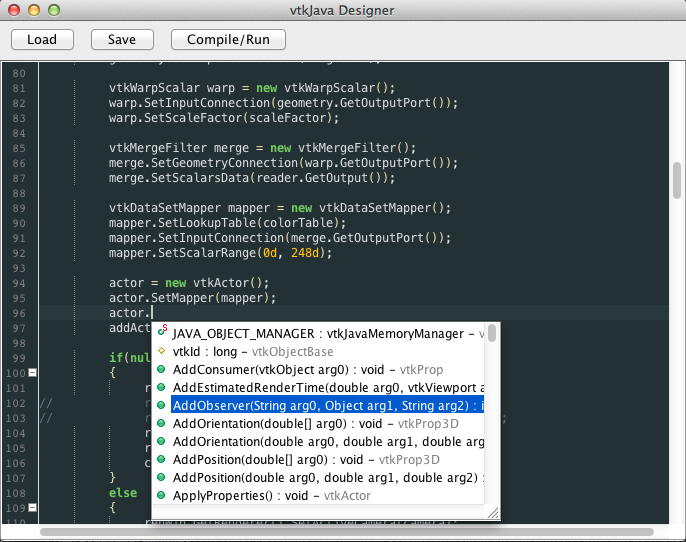Click the green icon next to ApplyProperties()
Screen dimensions: 686x542
point(162,496)
